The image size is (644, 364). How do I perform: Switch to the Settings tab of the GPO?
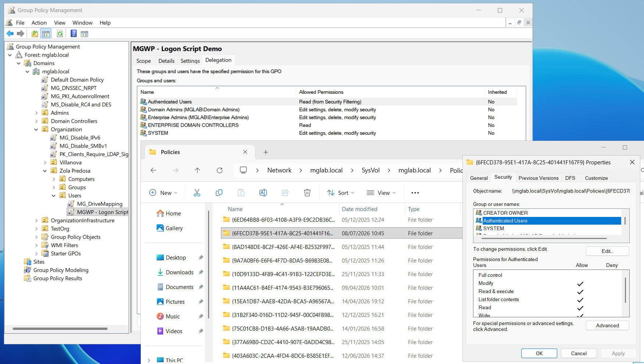pos(190,61)
